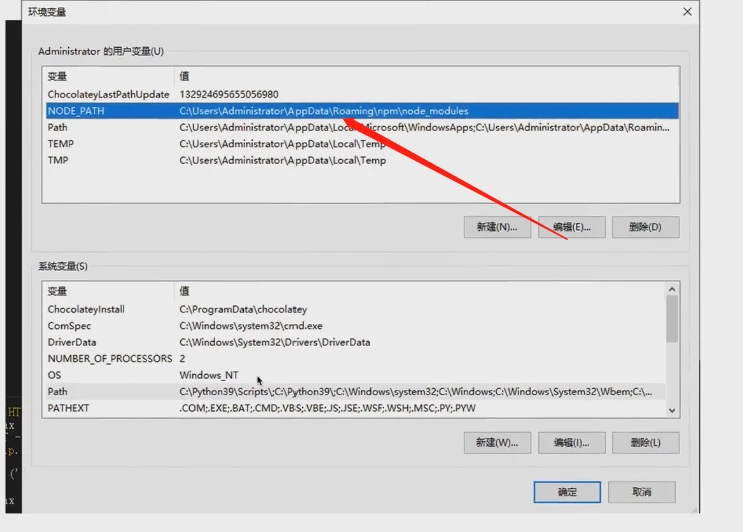Select the NODE_PATH user variable row

coord(76,111)
